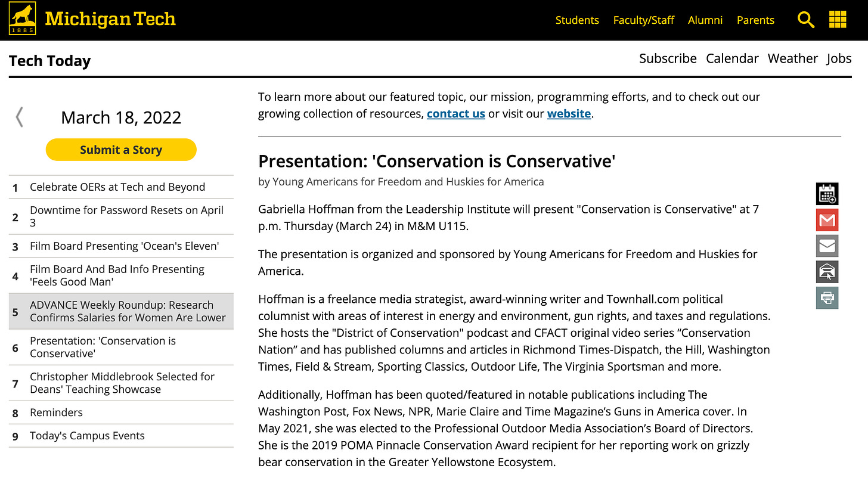Open 'Downtime for Password Resets on April 3'
Screen dimensions: 868x484
[x=121, y=216]
